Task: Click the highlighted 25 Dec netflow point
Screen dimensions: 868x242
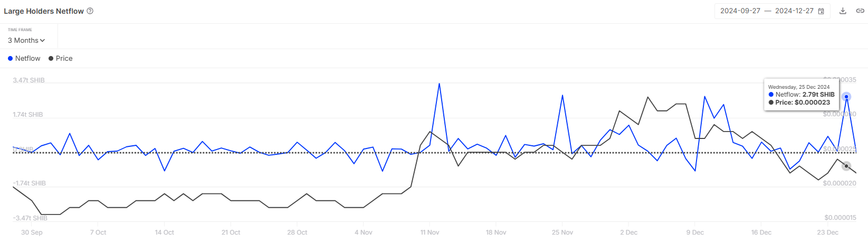Action: click(x=846, y=97)
